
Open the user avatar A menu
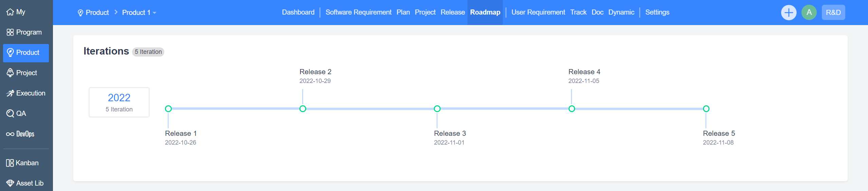click(x=809, y=13)
